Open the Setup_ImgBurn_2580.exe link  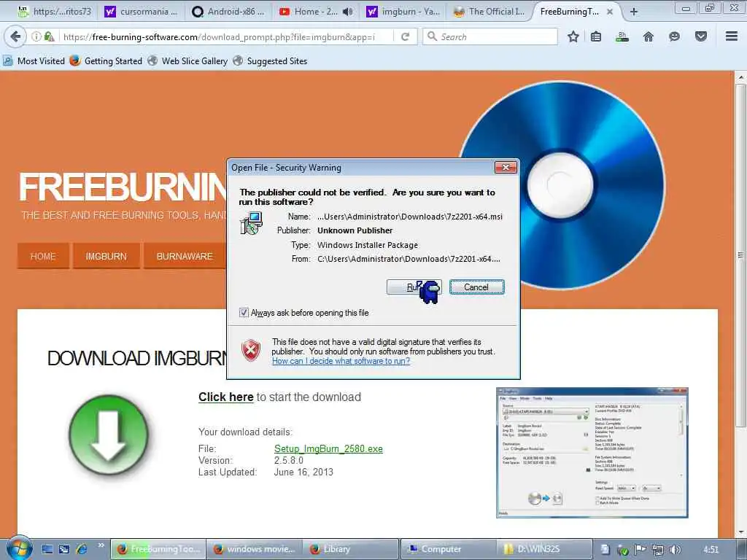[x=328, y=448]
